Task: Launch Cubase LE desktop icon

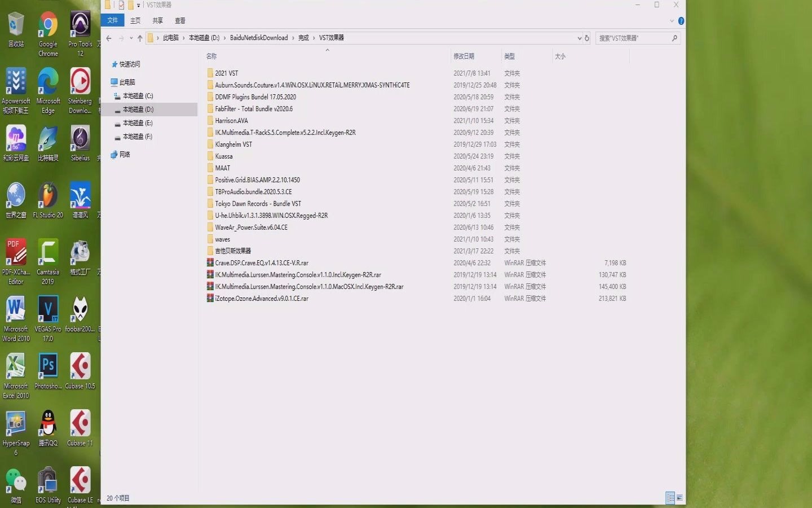Action: click(x=80, y=485)
